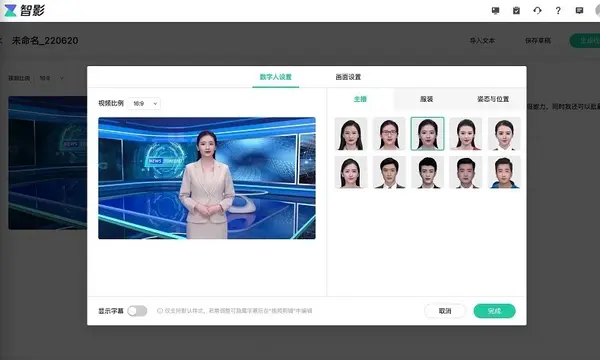Select the 姿态与位置 sub-tab

tap(493, 99)
